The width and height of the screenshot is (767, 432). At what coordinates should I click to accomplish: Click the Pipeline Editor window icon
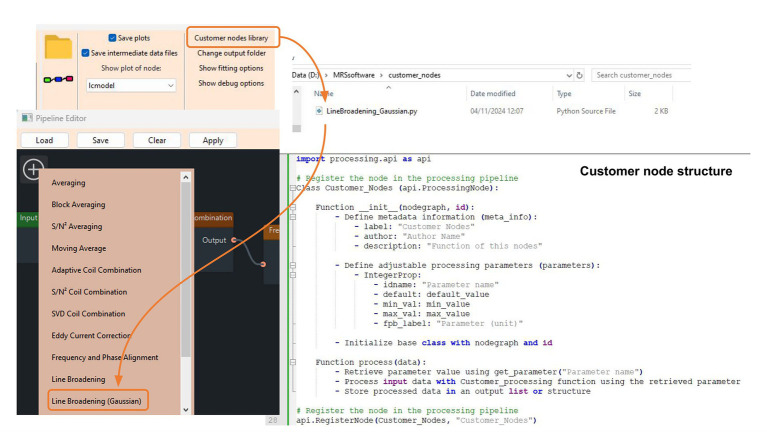[27, 118]
